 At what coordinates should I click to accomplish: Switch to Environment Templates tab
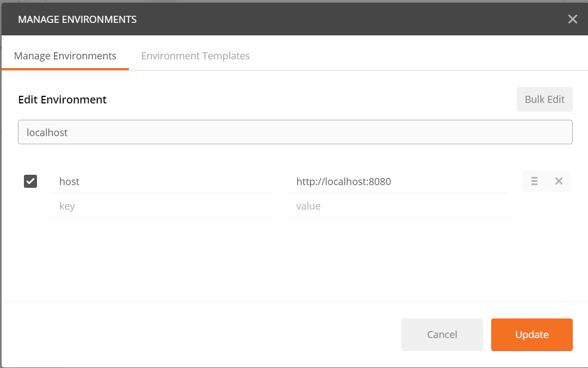coord(195,56)
